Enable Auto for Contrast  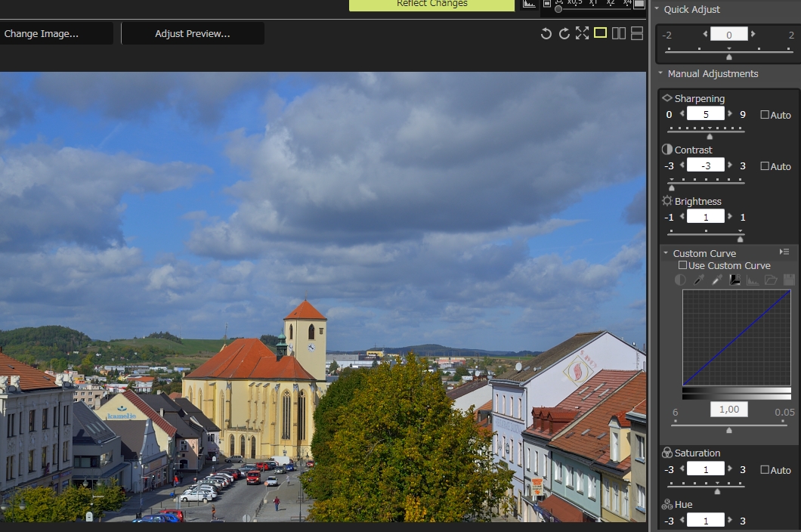point(765,166)
